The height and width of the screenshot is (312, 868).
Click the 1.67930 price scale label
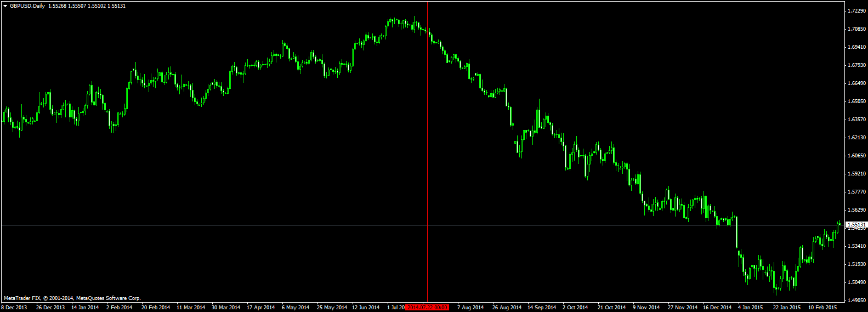pyautogui.click(x=856, y=65)
